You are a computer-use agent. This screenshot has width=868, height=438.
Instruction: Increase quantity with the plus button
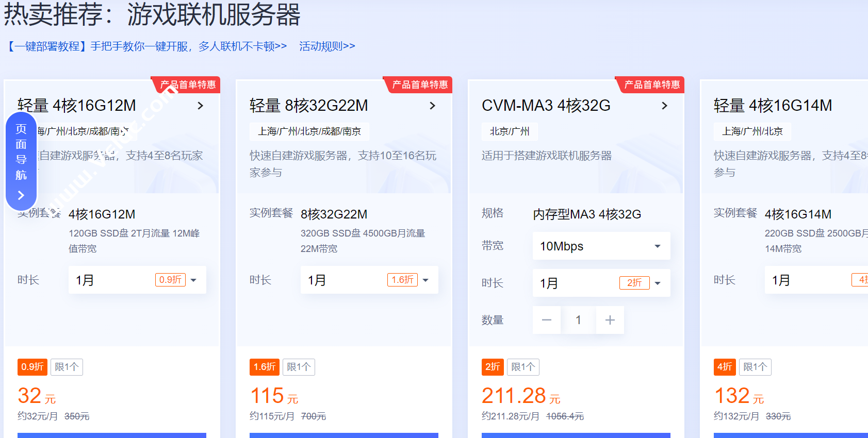(610, 320)
